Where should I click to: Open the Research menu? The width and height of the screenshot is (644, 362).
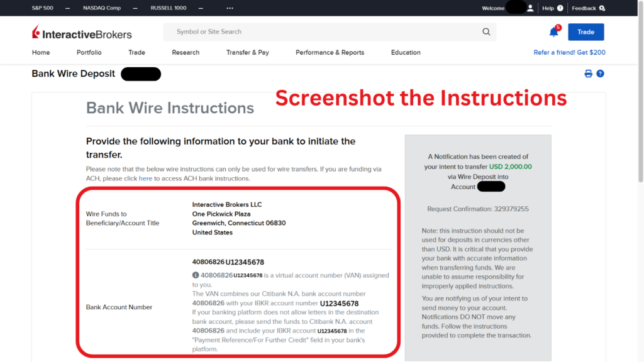click(x=185, y=53)
